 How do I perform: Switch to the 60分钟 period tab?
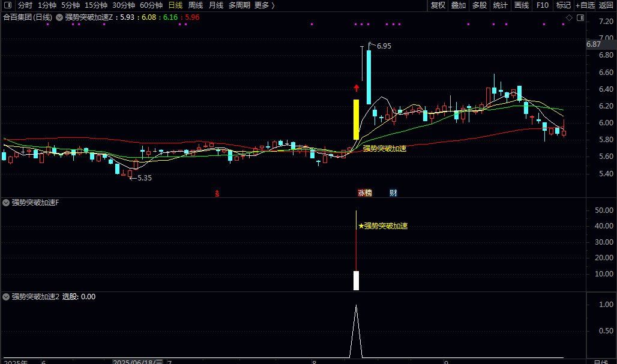tap(151, 5)
